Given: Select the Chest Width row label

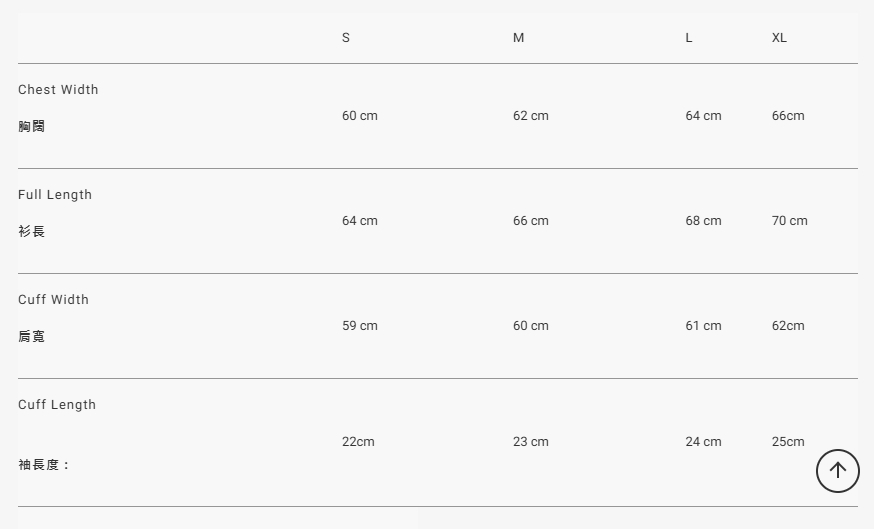Looking at the screenshot, I should click(x=58, y=90).
